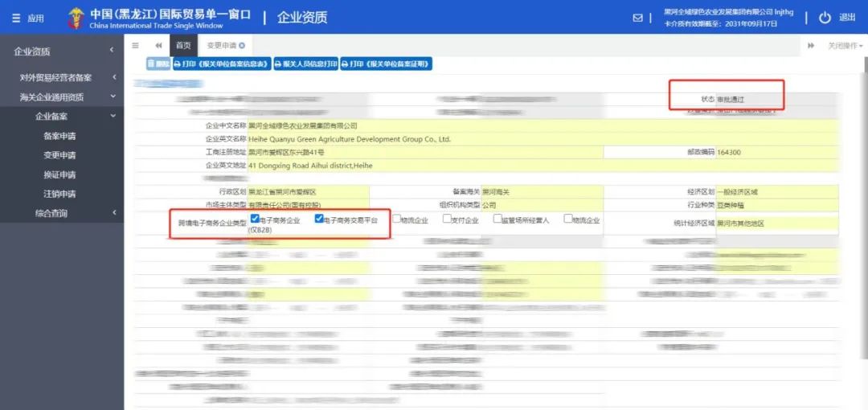Click the tab rewind double-arrow icon
868x410 pixels.
(x=159, y=46)
